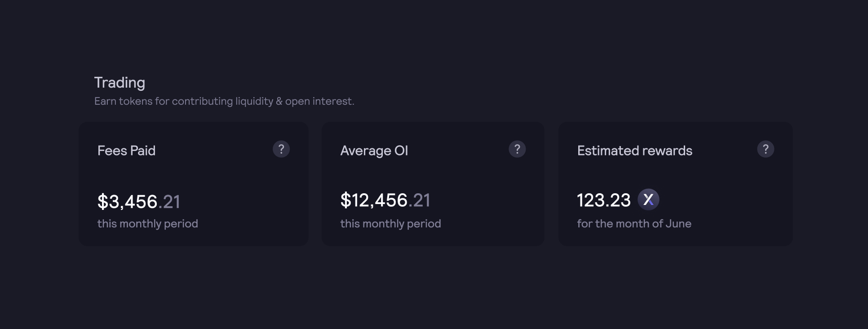The height and width of the screenshot is (329, 868).
Task: Click 'this monthly period' under Fees Paid
Action: [148, 223]
